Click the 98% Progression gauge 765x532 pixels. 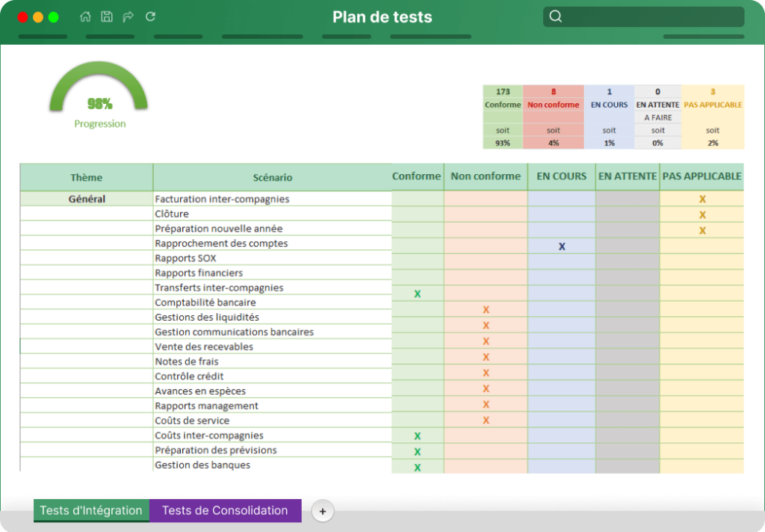click(99, 95)
